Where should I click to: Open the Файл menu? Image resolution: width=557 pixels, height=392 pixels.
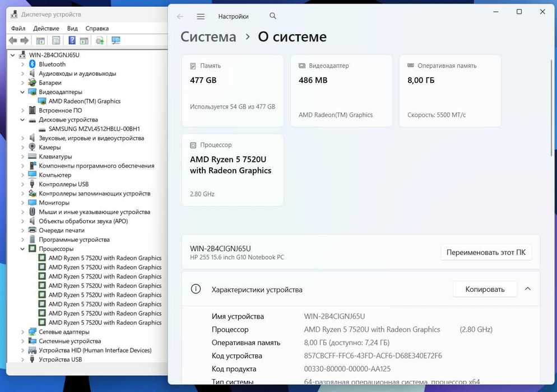(x=18, y=29)
